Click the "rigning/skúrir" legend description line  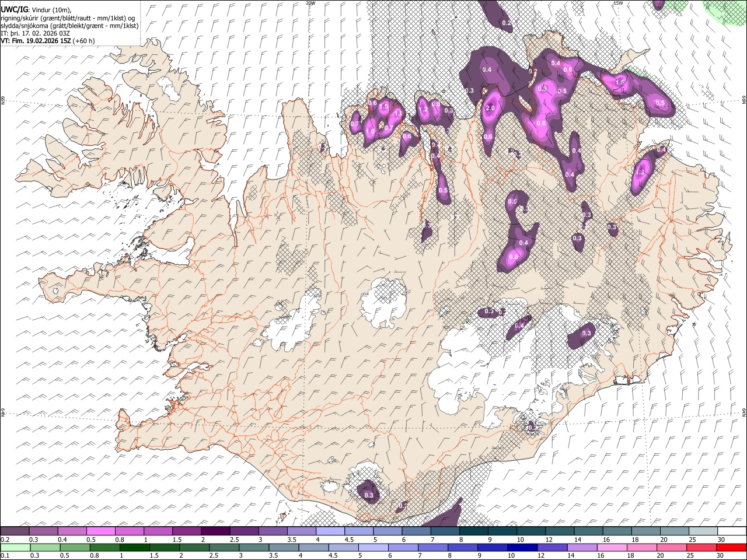click(x=68, y=18)
